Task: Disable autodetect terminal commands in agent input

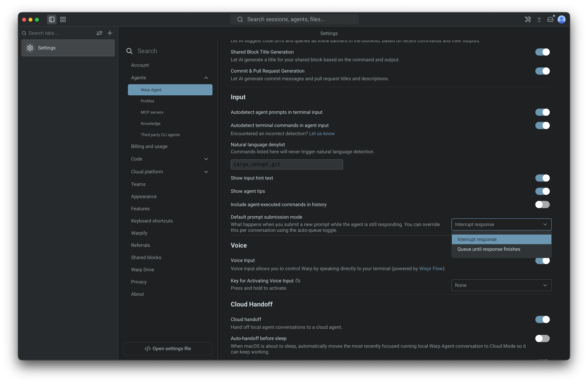Action: click(542, 125)
